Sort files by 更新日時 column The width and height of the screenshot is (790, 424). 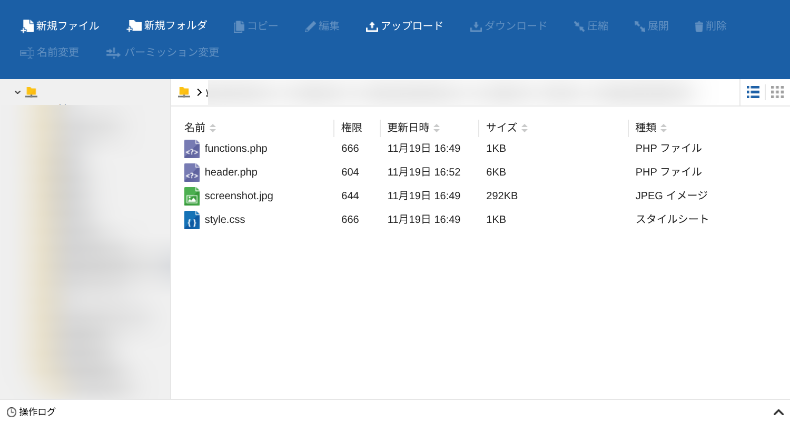436,128
